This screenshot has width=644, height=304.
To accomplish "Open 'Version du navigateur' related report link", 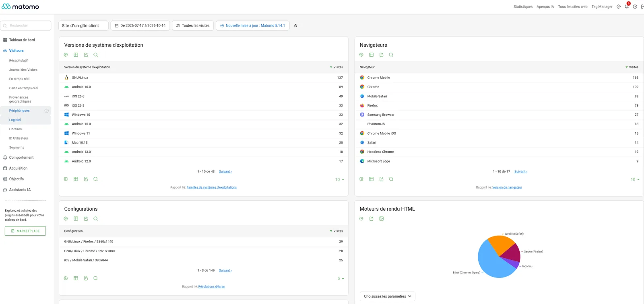I will (x=507, y=187).
